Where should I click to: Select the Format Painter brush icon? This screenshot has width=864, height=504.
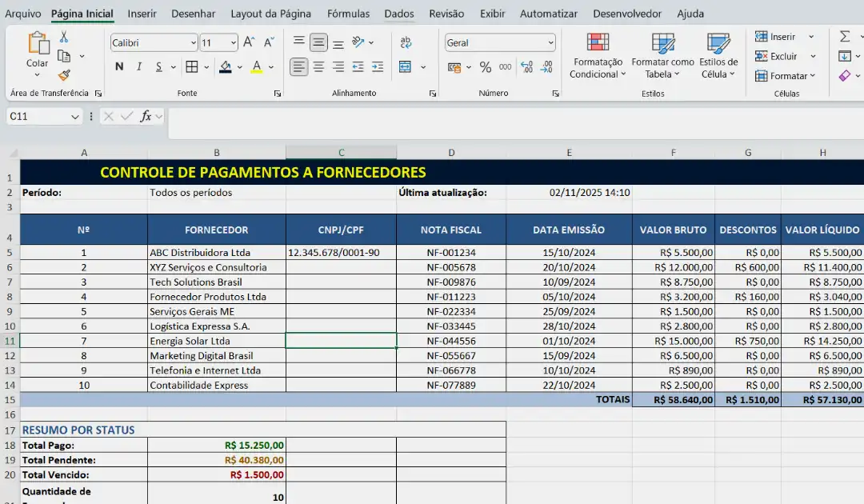(x=64, y=75)
